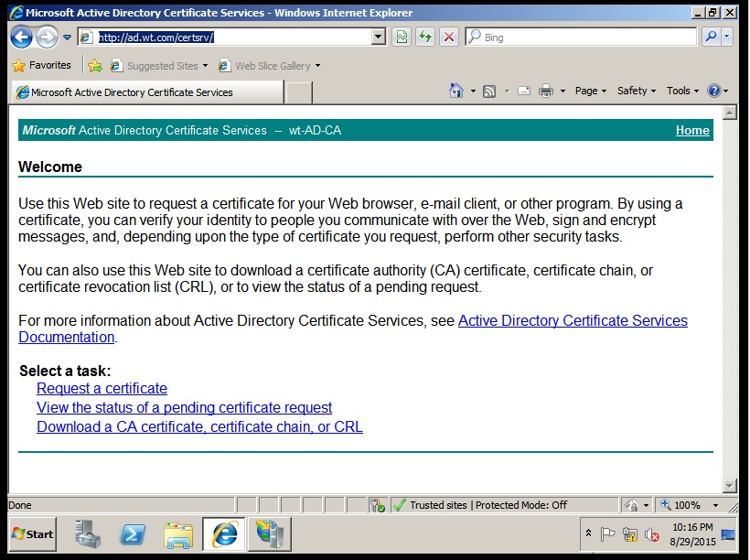Click Request a certificate
The image size is (750, 560).
102,388
